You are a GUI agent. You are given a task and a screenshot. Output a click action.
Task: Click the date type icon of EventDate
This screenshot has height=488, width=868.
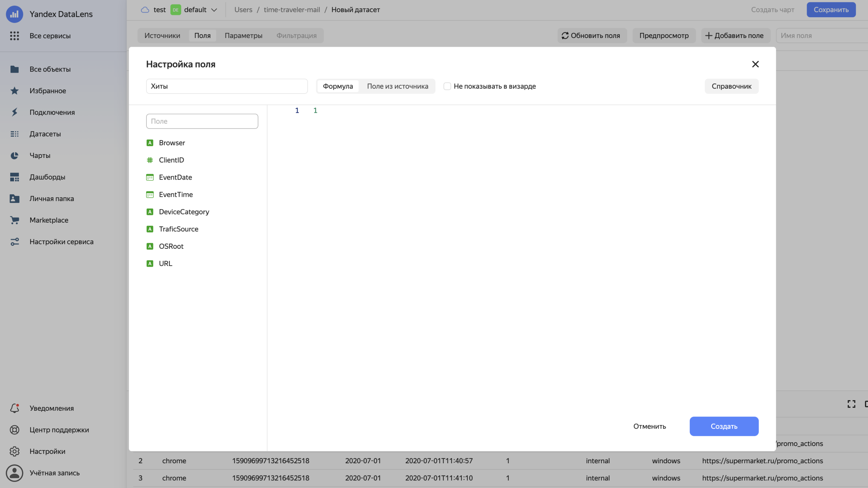pyautogui.click(x=150, y=177)
